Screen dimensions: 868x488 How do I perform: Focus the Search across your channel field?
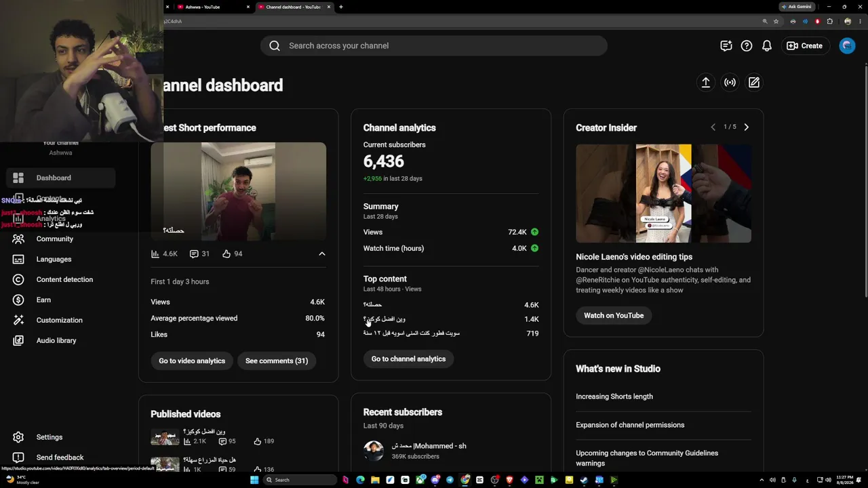click(434, 45)
